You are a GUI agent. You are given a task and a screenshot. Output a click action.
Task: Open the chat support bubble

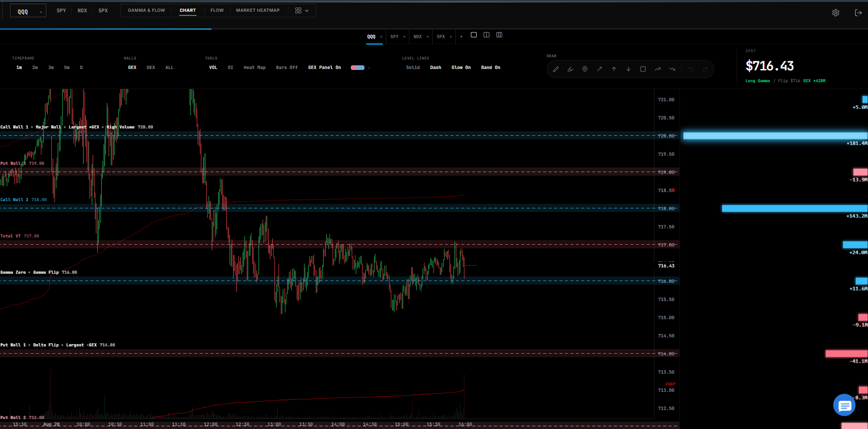point(844,405)
